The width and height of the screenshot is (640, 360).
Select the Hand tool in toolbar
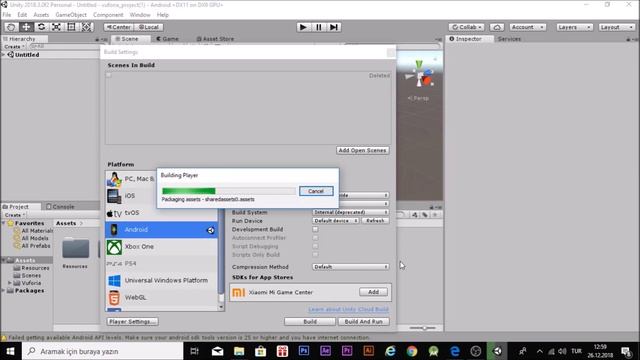[11, 27]
